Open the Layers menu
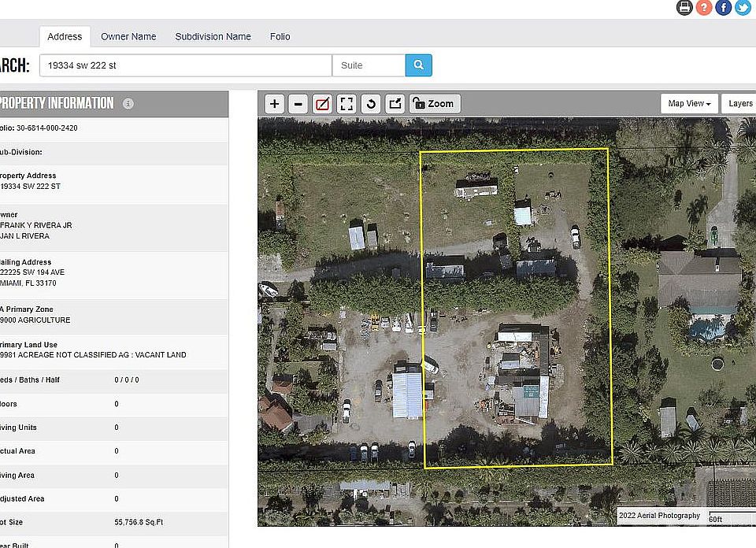Image resolution: width=756 pixels, height=548 pixels. 740,103
